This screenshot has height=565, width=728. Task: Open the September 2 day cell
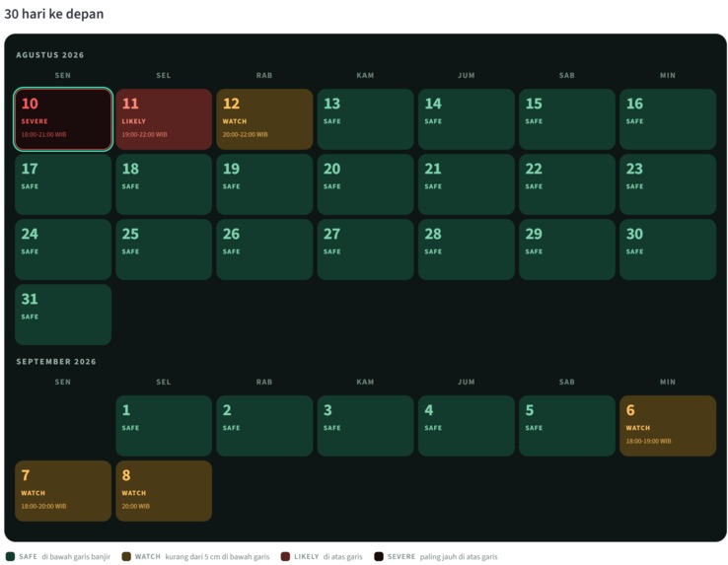point(264,426)
